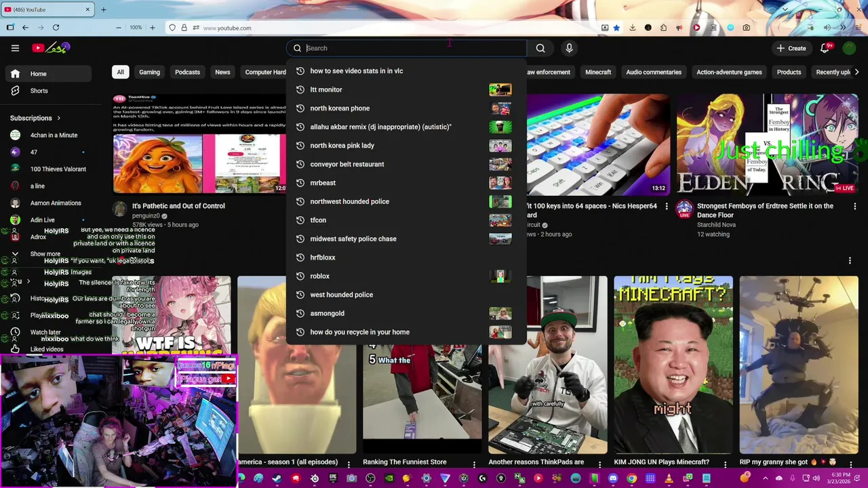Open the Home sidebar item

pos(48,74)
